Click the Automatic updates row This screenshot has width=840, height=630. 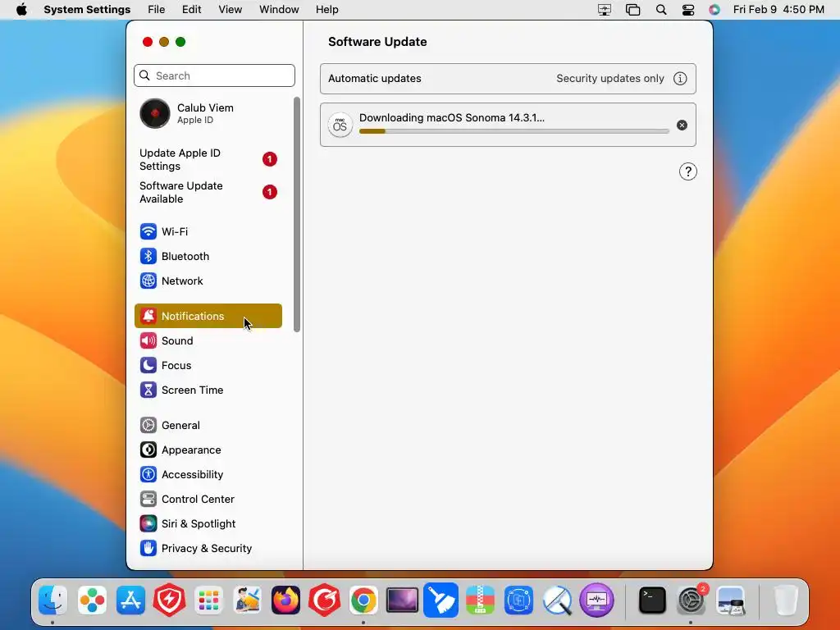(x=508, y=79)
